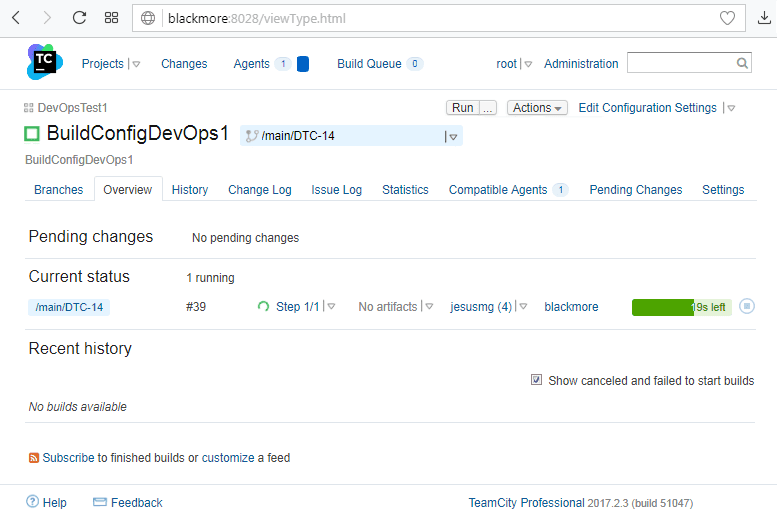Expand the root user menu arrow

(x=528, y=64)
